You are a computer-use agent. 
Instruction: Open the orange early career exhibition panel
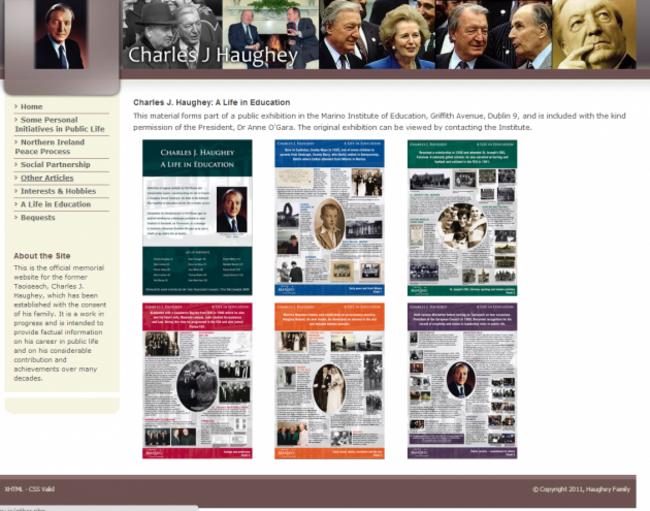pyautogui.click(x=329, y=381)
